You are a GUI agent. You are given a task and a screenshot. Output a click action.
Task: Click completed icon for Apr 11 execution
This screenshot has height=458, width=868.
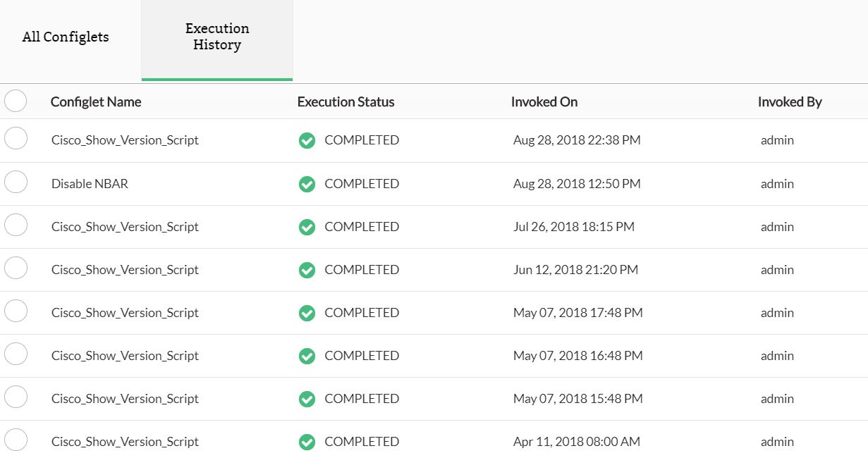[307, 442]
